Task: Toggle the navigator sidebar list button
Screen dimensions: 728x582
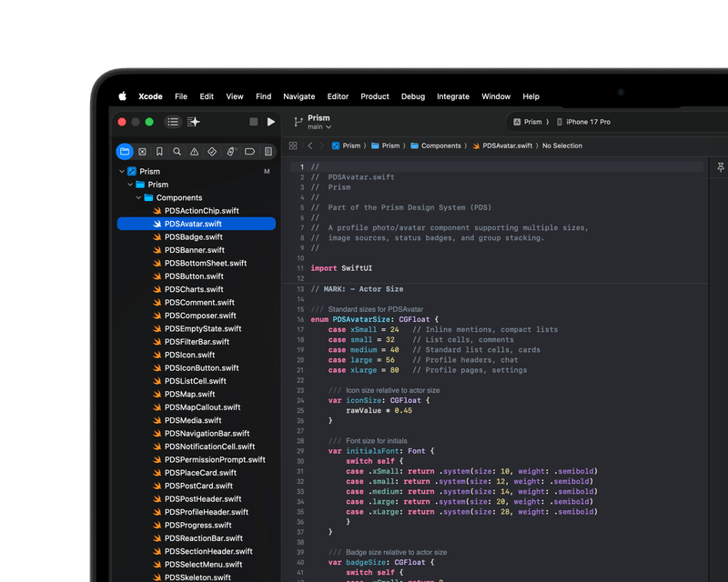Action: (173, 122)
